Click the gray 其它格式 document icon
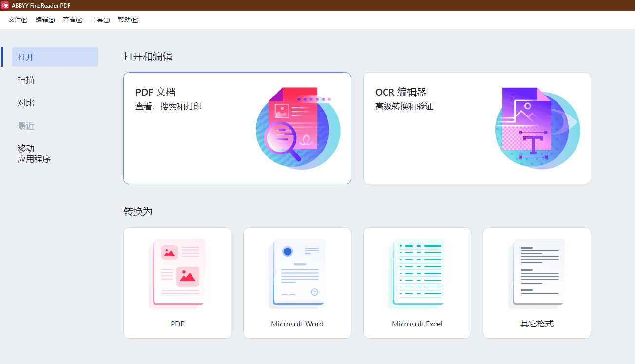 (x=537, y=274)
